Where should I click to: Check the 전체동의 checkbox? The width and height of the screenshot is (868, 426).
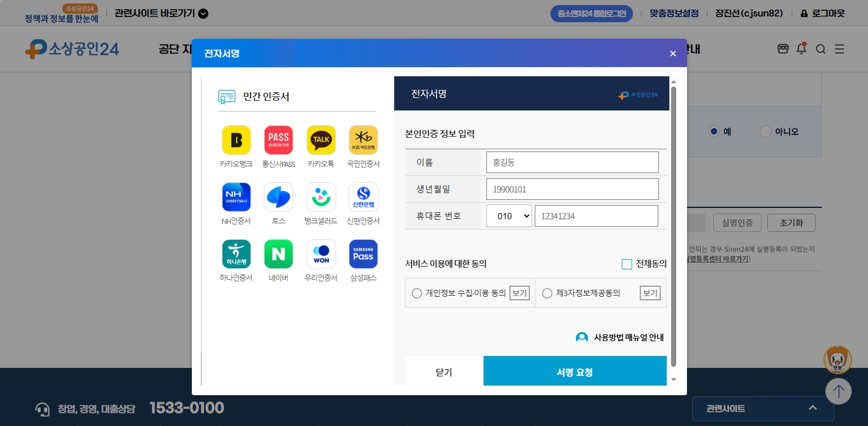pos(627,264)
